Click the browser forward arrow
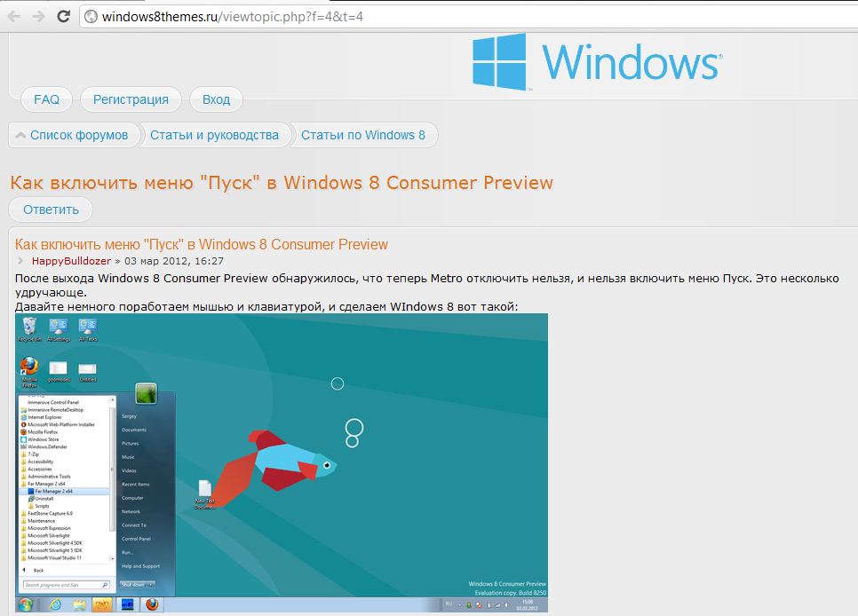Image resolution: width=858 pixels, height=616 pixels. (38, 16)
